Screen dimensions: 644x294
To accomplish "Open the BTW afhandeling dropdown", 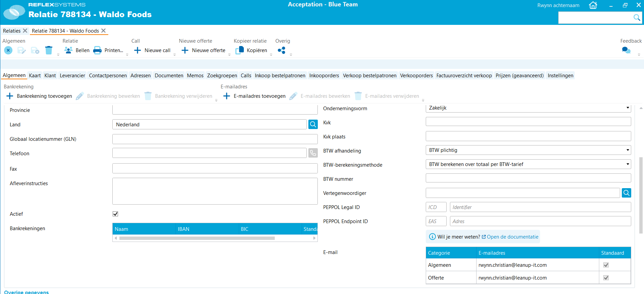I will coord(528,150).
